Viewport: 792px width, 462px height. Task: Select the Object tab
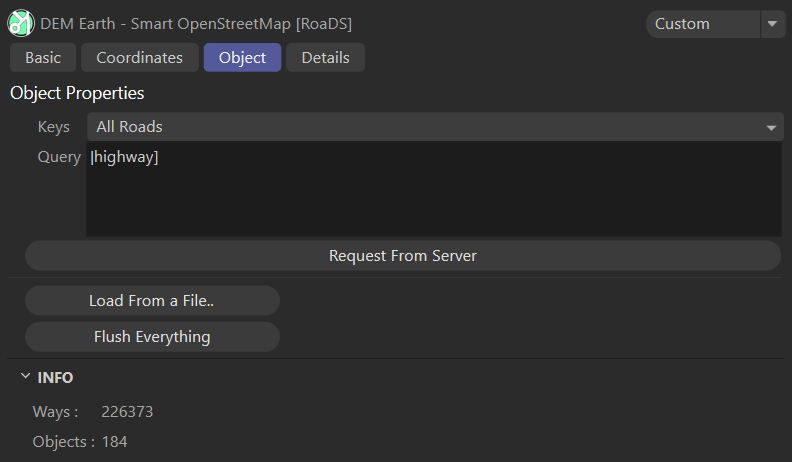[x=242, y=58]
